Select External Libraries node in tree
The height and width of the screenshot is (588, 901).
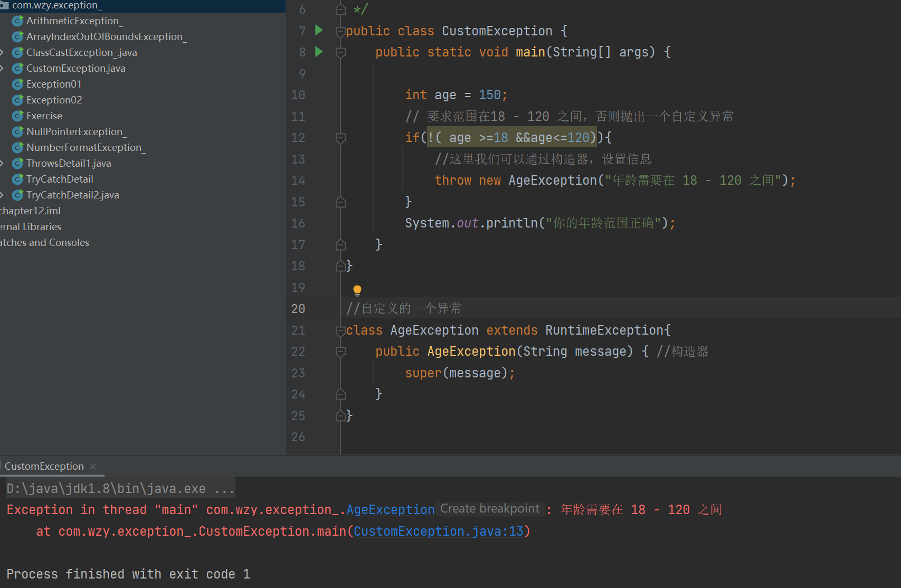[31, 227]
